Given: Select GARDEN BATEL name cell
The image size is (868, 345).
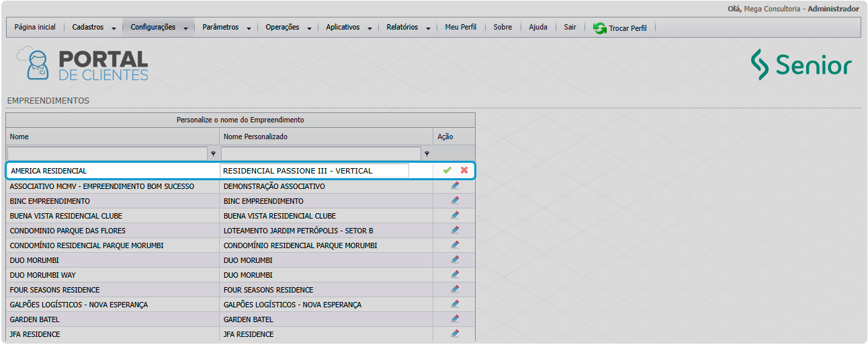Looking at the screenshot, I should point(112,319).
